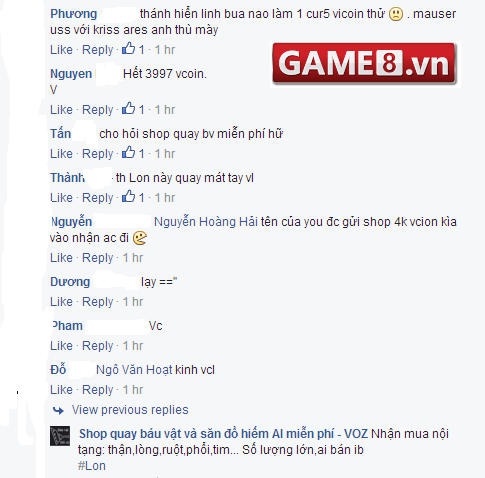Click the curved arrow beside View previous replies
This screenshot has height=478, width=485.
pyautogui.click(x=58, y=410)
